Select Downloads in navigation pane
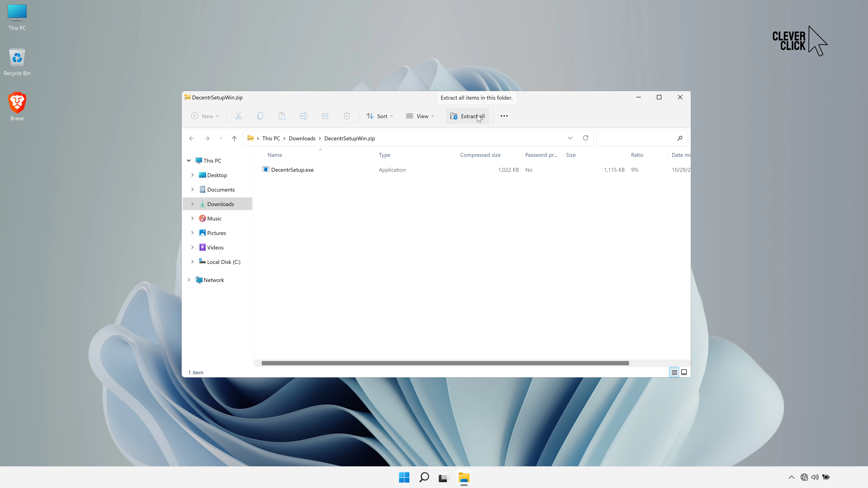Image resolution: width=868 pixels, height=488 pixels. coord(220,204)
